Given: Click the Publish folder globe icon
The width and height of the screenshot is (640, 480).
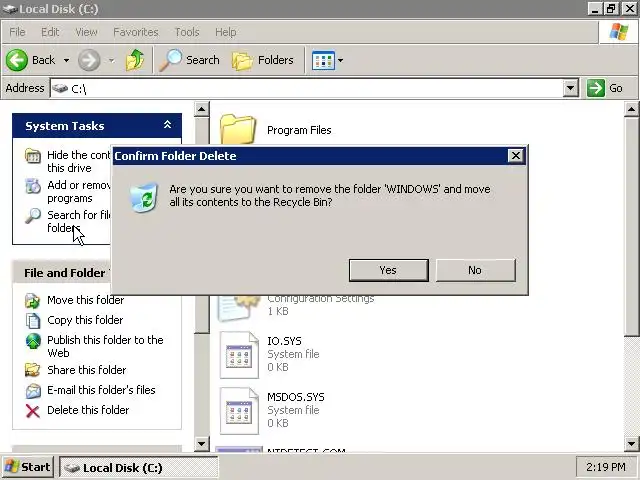Looking at the screenshot, I should pos(33,341).
